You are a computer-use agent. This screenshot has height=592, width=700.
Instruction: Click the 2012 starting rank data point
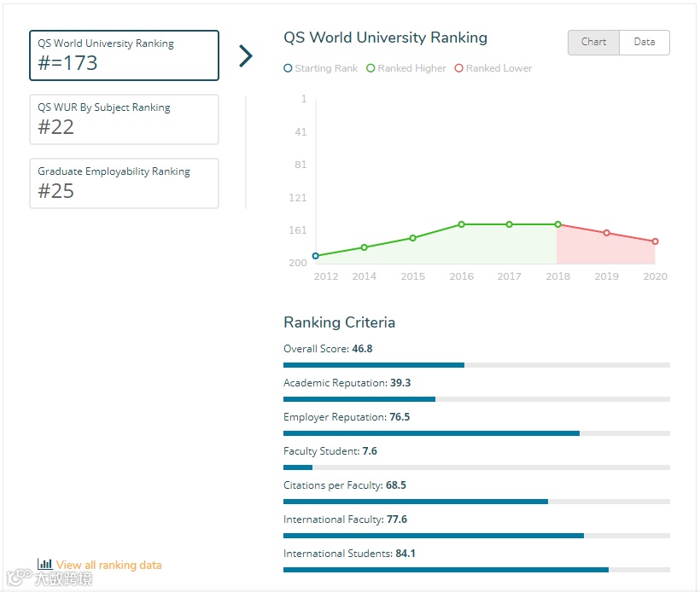[316, 256]
